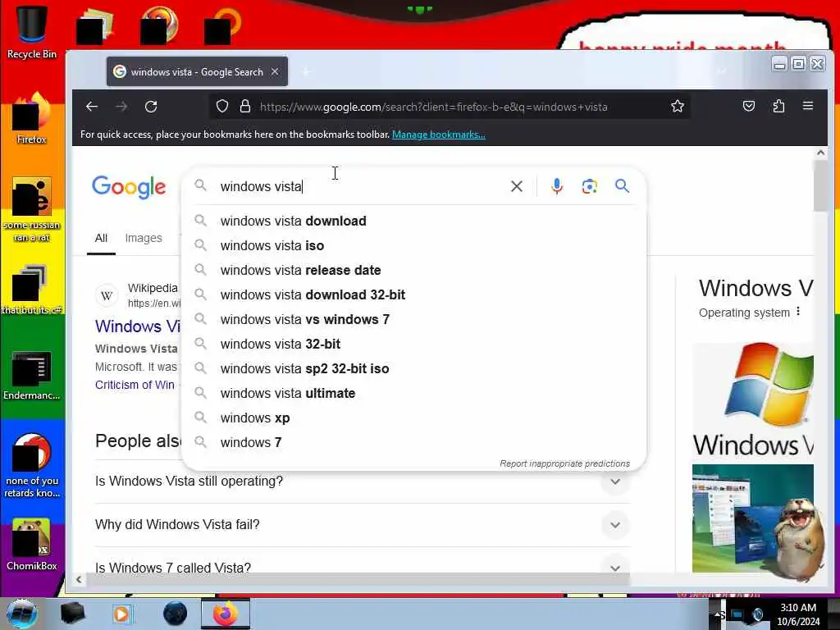This screenshot has height=630, width=840.
Task: Open the 'that but its c#' desktop icon
Action: (x=32, y=290)
